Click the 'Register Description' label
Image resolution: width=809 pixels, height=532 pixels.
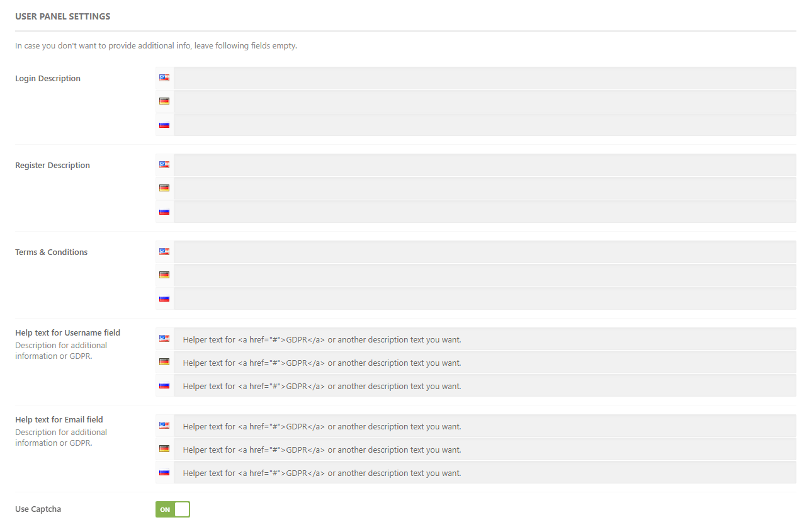click(52, 166)
